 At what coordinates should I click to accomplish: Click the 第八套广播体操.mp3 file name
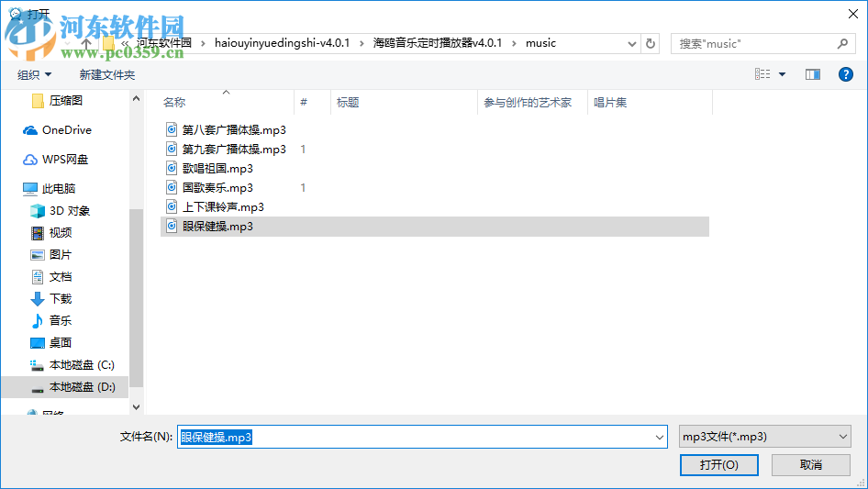click(234, 129)
